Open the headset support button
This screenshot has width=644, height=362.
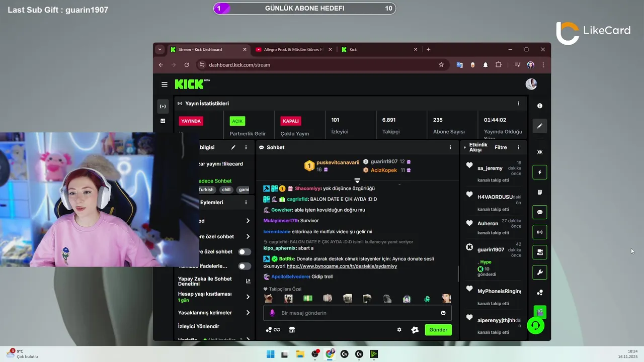click(535, 326)
